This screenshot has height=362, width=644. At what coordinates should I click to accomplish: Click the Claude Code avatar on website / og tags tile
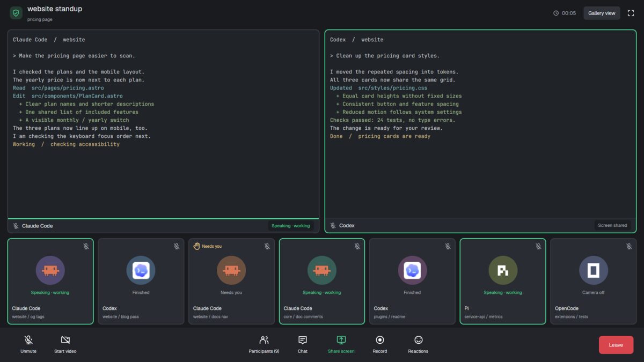[x=50, y=270]
